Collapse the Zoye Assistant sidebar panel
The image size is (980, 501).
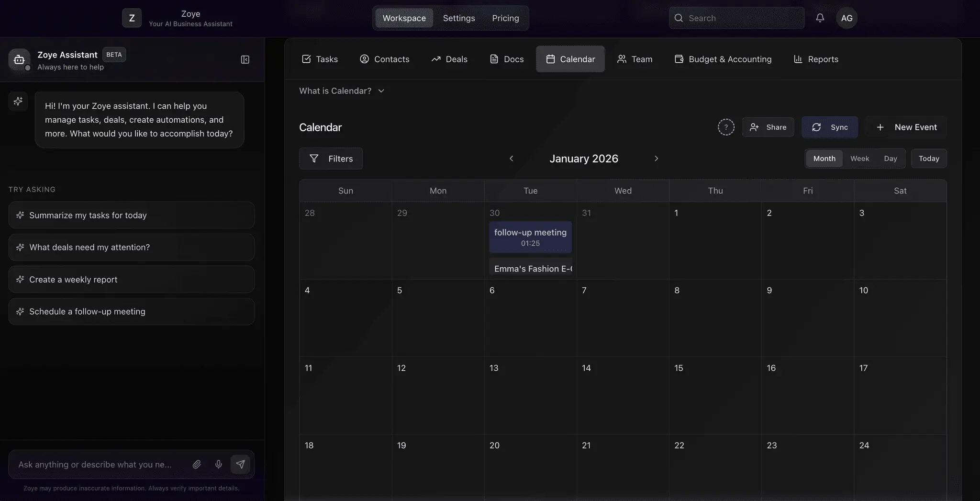[245, 59]
